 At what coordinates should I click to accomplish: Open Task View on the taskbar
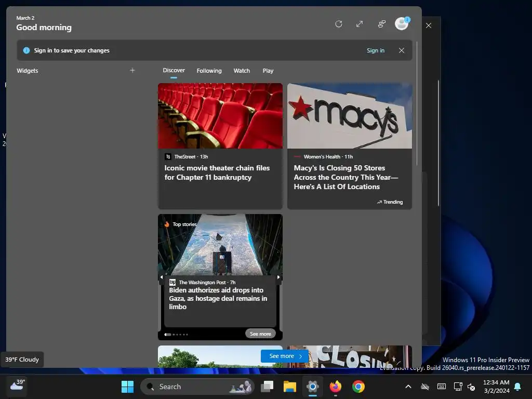[267, 387]
